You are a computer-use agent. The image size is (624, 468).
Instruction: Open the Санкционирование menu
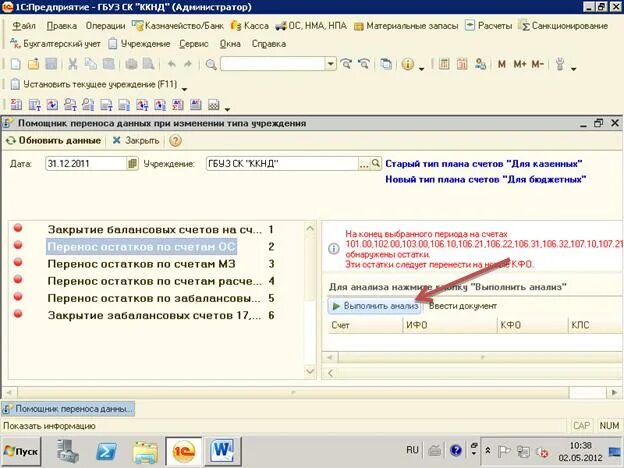(x=563, y=26)
